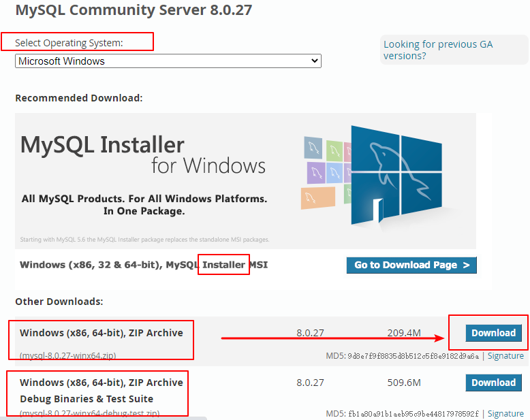Click the MySQL Community Server 8.0.27 heading

(x=134, y=10)
